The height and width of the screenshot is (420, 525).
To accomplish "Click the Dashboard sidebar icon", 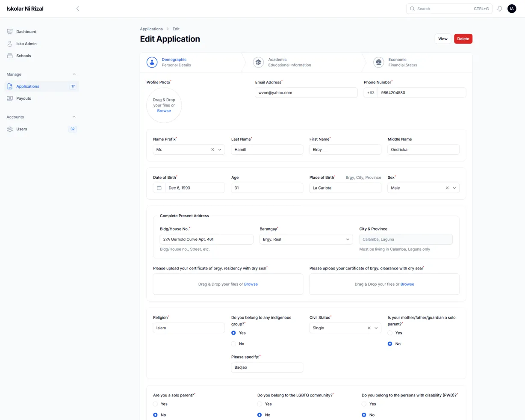I will pos(10,32).
